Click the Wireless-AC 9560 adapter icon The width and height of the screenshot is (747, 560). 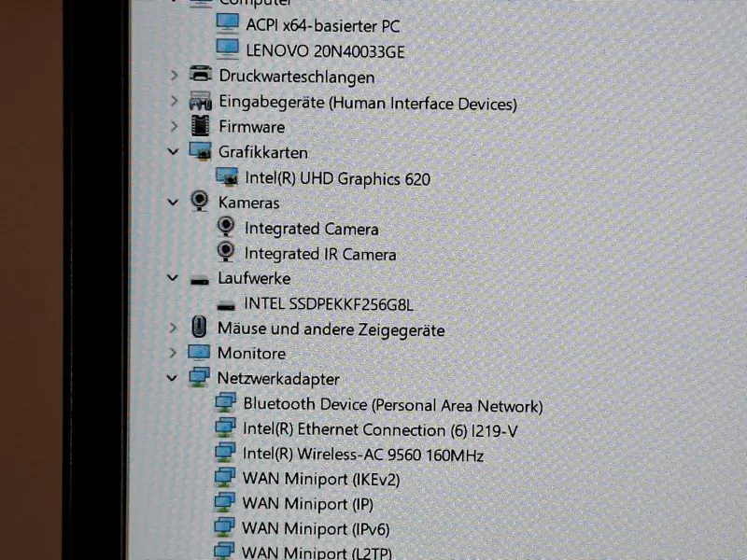point(225,452)
